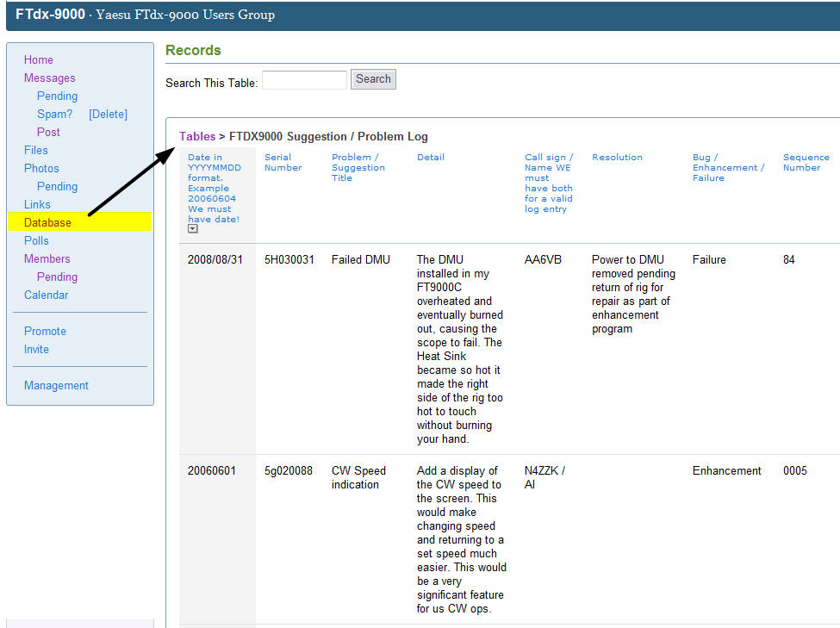Click the Tables breadcrumb link
Screen dimensions: 840x628
point(197,136)
